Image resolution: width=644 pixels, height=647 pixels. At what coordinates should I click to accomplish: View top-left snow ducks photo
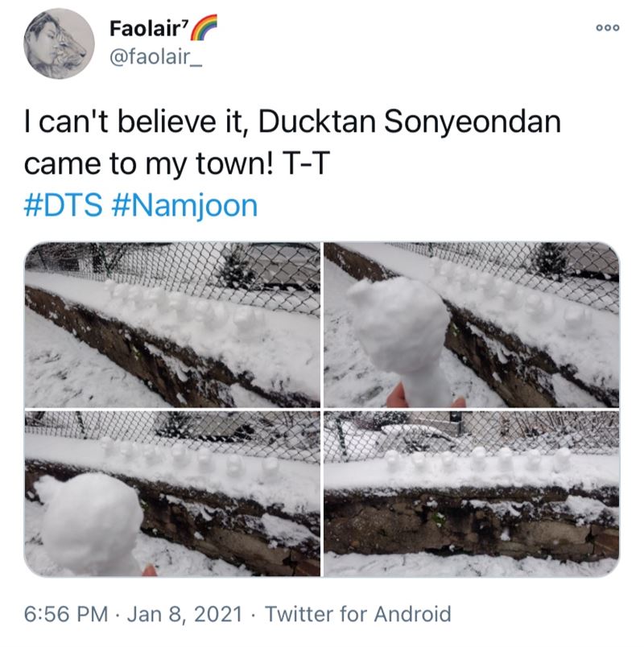pos(172,325)
